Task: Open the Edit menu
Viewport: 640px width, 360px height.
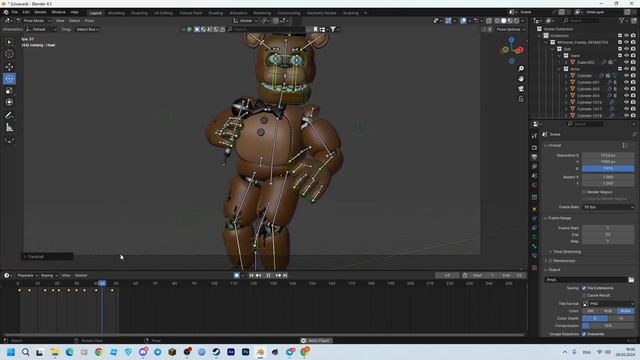Action: coord(26,12)
